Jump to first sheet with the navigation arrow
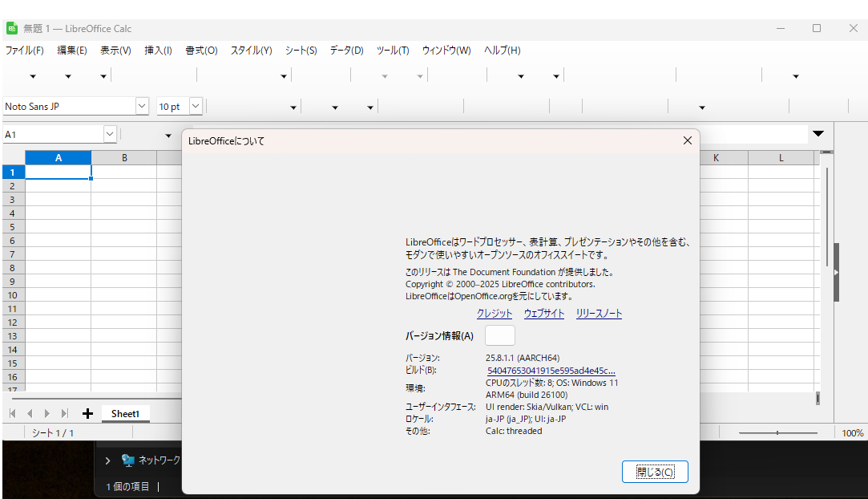The image size is (868, 499). tap(13, 414)
